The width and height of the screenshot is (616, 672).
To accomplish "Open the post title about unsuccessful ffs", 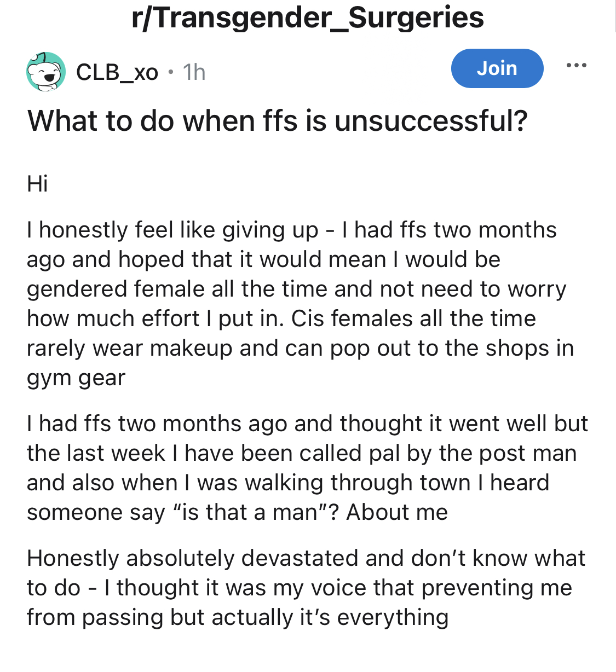I will (277, 120).
